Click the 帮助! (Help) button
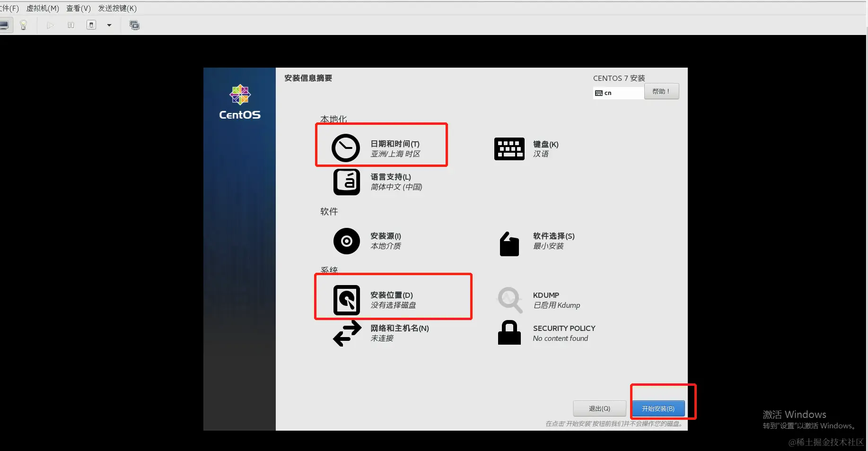 coord(661,91)
